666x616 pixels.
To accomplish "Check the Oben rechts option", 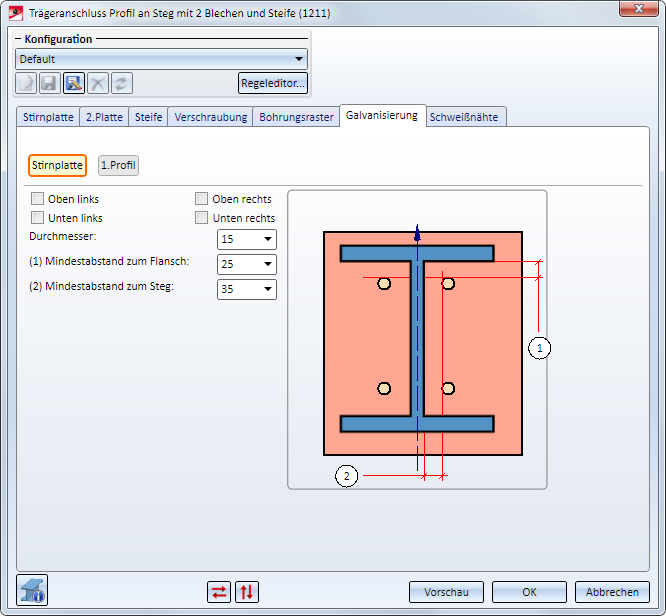I will click(202, 199).
